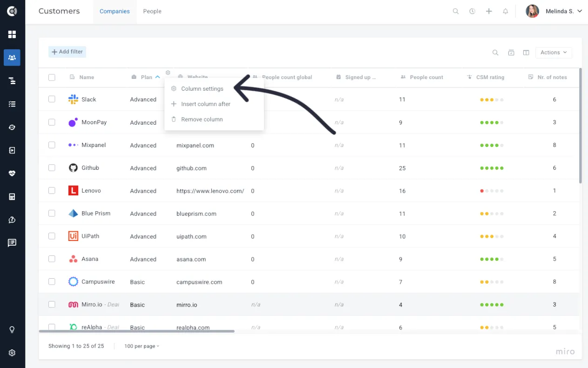This screenshot has height=368, width=588.
Task: Click the UiPath company logo
Action: coord(73,236)
